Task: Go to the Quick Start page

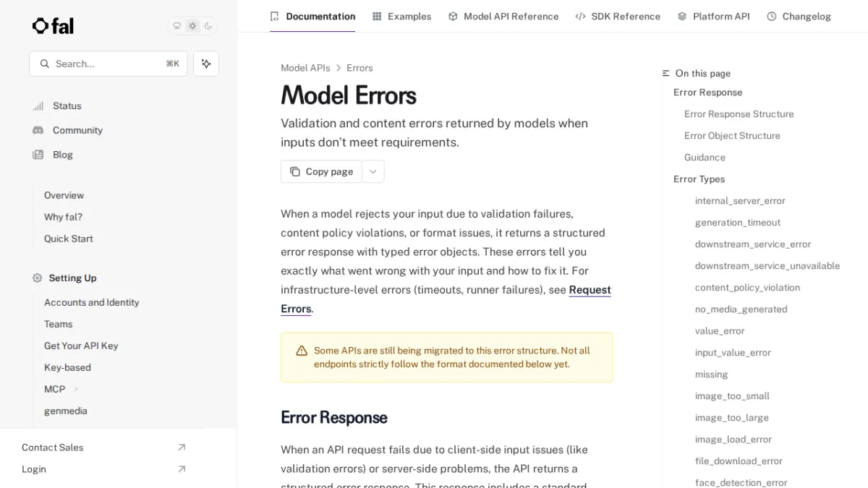Action: tap(69, 239)
